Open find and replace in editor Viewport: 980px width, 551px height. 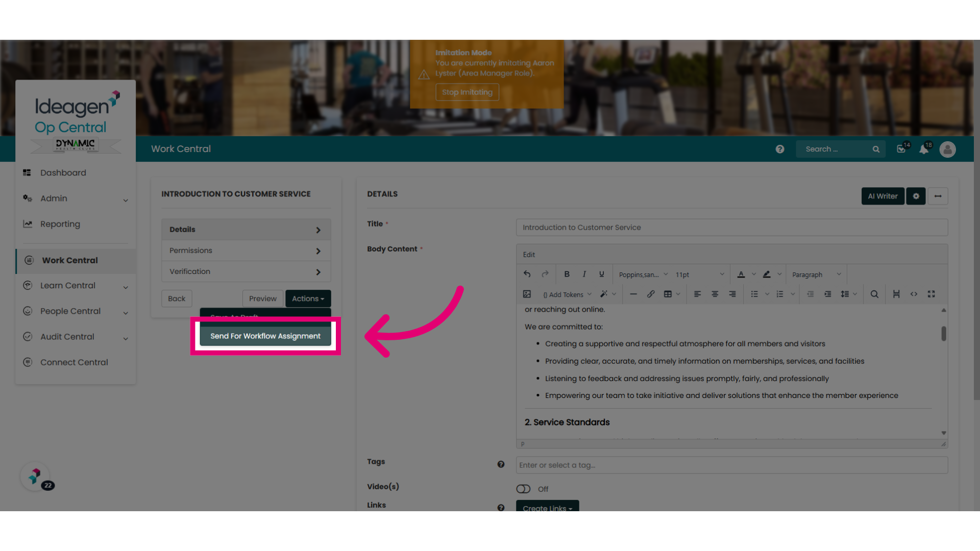pyautogui.click(x=874, y=294)
